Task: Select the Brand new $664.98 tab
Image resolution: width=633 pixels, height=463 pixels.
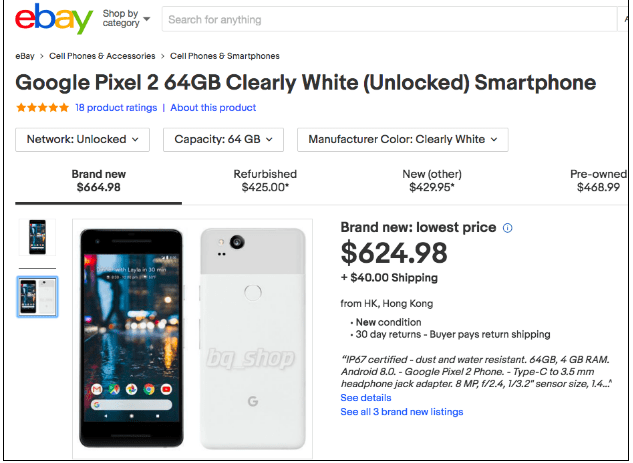Action: click(98, 180)
